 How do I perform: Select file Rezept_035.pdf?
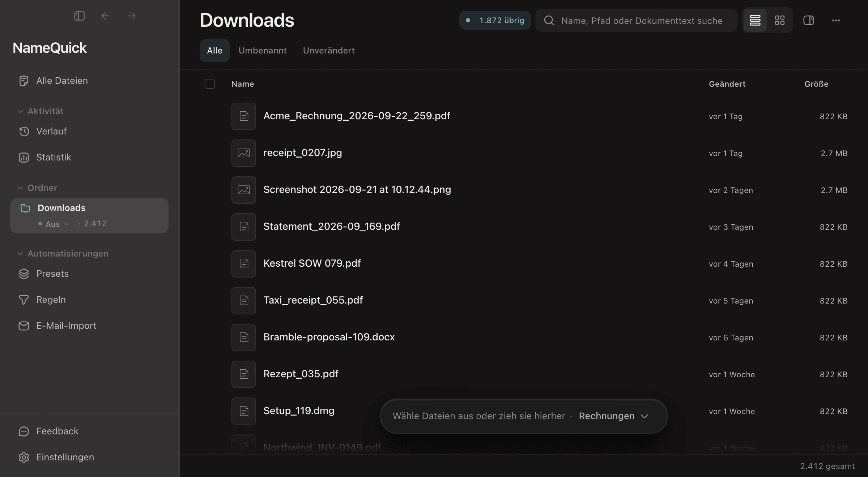[x=301, y=374]
